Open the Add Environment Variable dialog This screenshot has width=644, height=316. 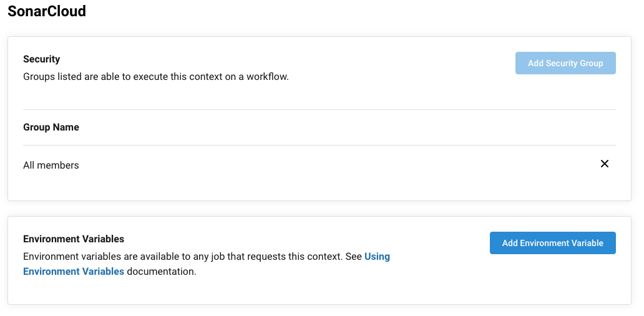(x=552, y=243)
